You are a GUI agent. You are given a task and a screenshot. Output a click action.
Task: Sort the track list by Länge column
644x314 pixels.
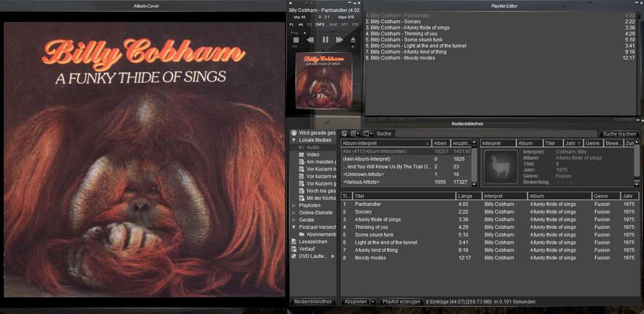[468, 196]
